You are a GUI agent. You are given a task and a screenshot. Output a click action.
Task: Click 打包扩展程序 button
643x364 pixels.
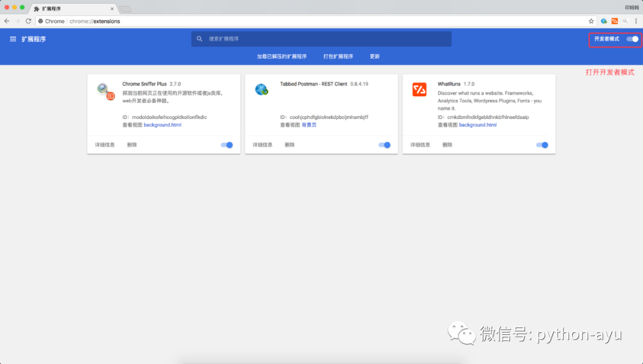click(x=338, y=57)
